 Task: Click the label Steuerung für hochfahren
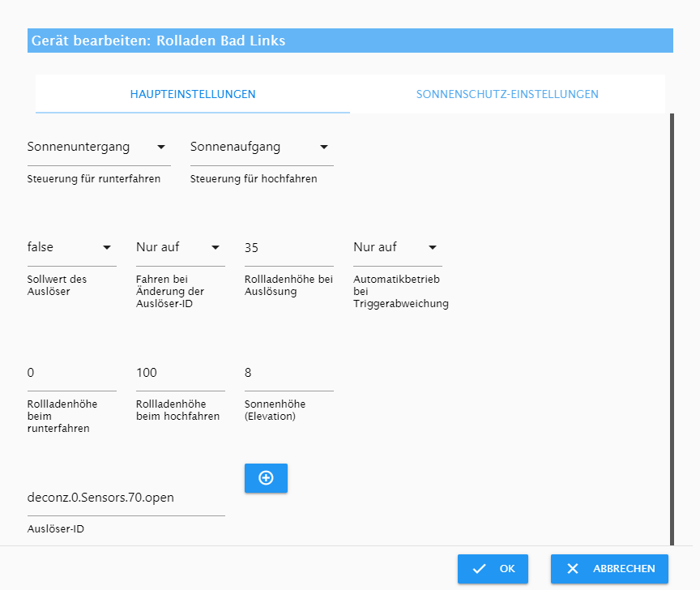click(x=254, y=178)
